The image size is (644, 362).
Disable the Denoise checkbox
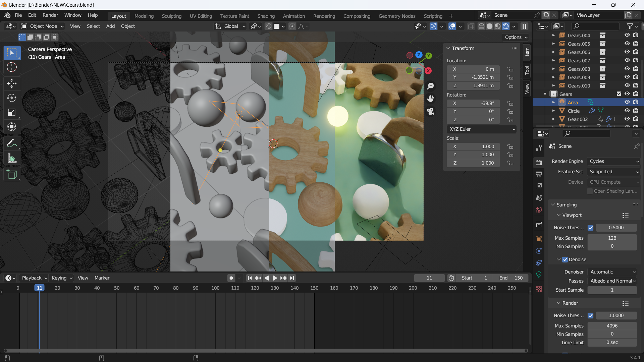coord(565,259)
